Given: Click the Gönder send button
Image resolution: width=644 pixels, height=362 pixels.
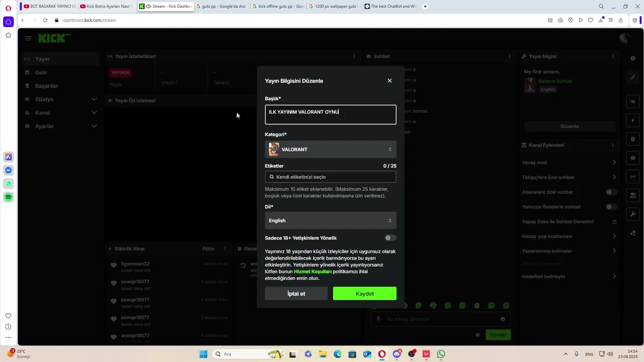Looking at the screenshot, I should pos(498,335).
